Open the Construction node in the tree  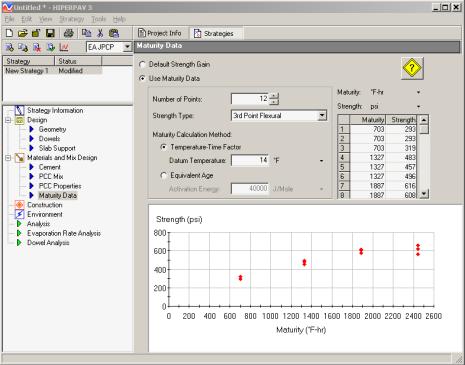pos(45,205)
